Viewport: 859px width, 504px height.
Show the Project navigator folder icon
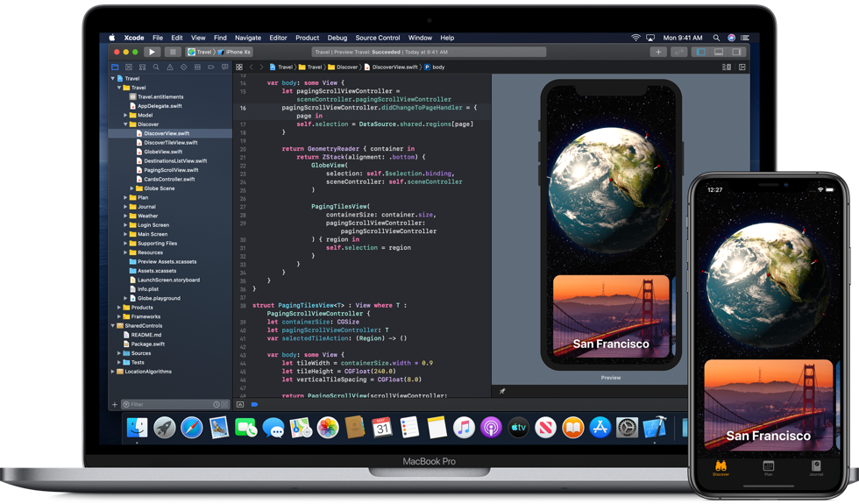[115, 67]
